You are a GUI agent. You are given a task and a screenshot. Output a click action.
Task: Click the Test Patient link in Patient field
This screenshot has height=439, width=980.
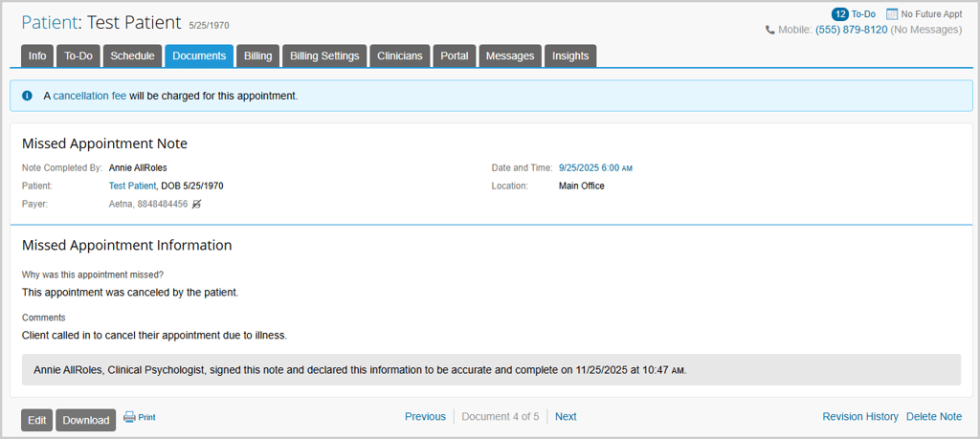pos(132,186)
